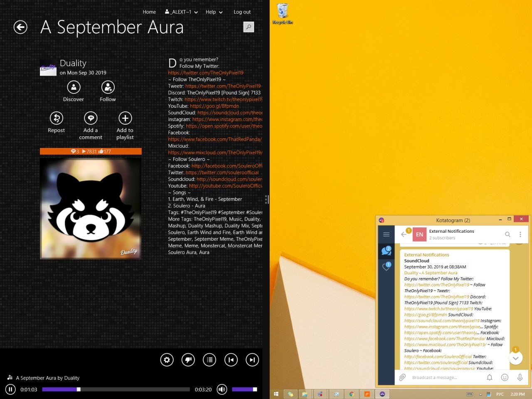Open Chrome from the taskbar
Image resolution: width=532 pixels, height=399 pixels.
pyautogui.click(x=352, y=394)
